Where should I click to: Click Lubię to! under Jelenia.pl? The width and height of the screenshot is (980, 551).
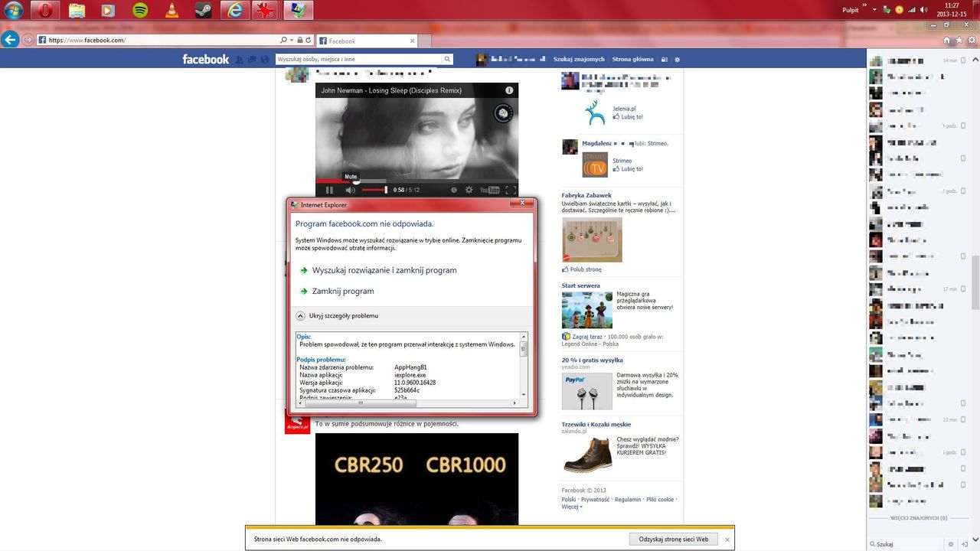click(628, 117)
